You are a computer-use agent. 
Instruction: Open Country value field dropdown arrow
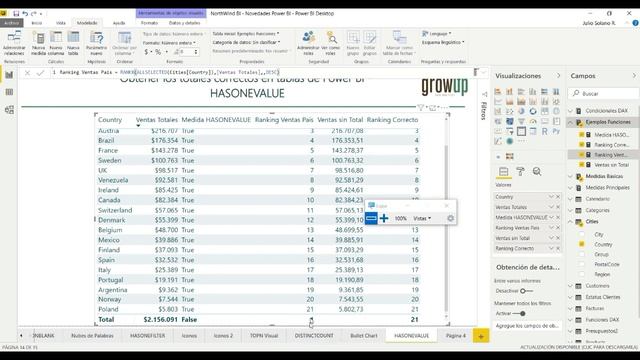[551, 197]
